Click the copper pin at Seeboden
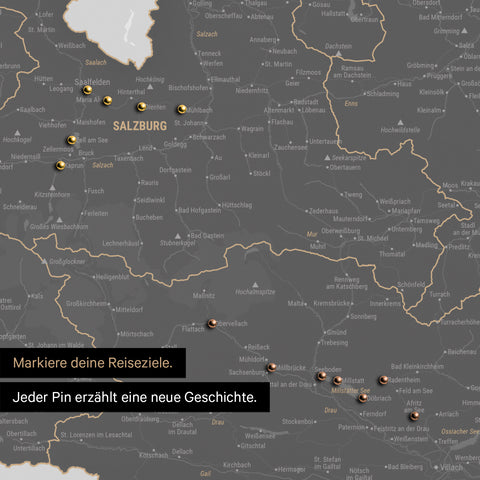480x480 pixels. 322,376
